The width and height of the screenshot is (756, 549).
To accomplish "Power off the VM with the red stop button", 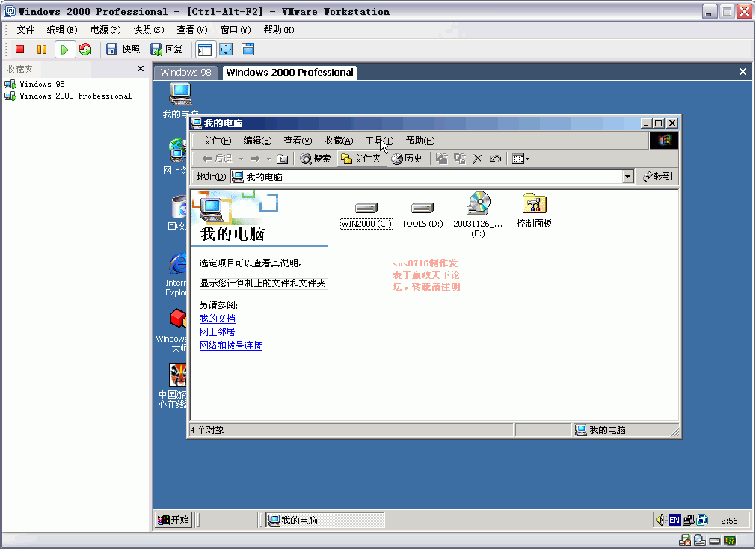I will 19,49.
